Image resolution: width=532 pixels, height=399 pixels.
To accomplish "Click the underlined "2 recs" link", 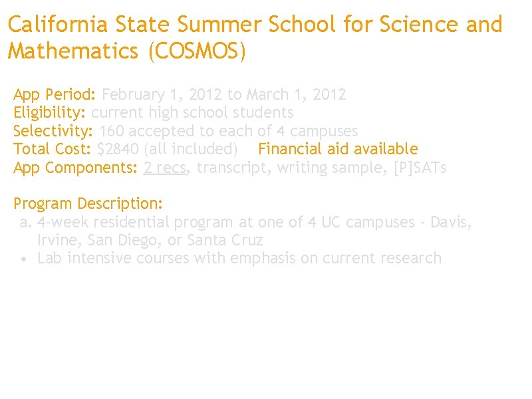I will point(165,168).
